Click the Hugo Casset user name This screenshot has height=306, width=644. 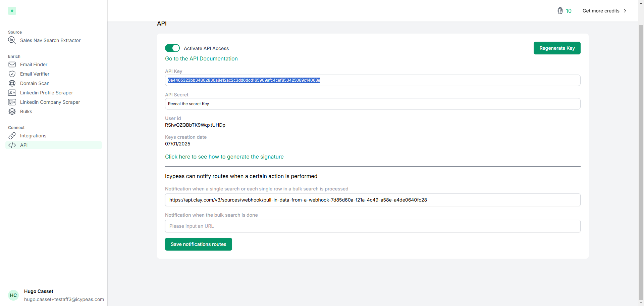pyautogui.click(x=39, y=291)
